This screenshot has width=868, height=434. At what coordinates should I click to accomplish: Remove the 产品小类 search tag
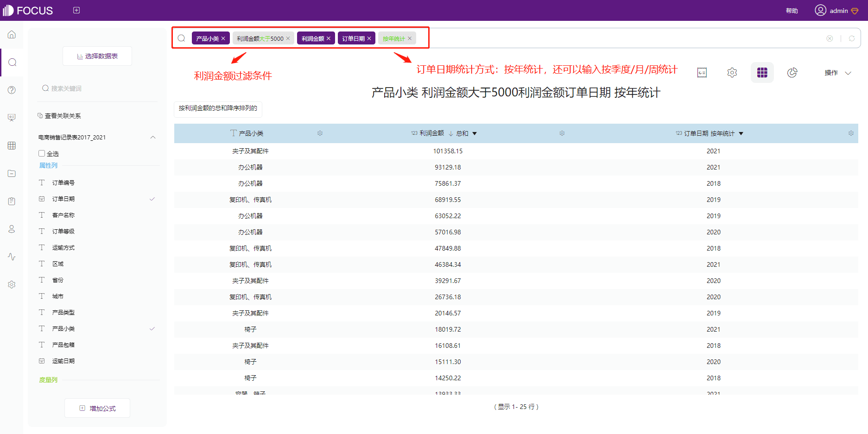click(x=223, y=38)
